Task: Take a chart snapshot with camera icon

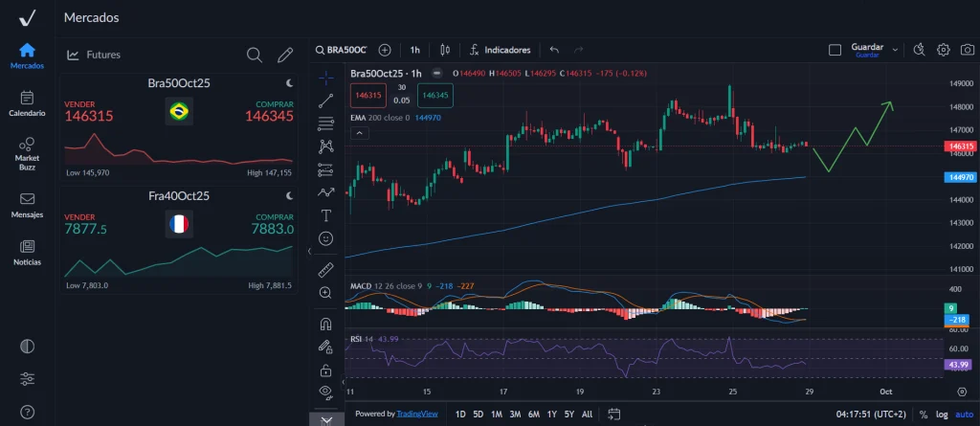Action: 965,49
